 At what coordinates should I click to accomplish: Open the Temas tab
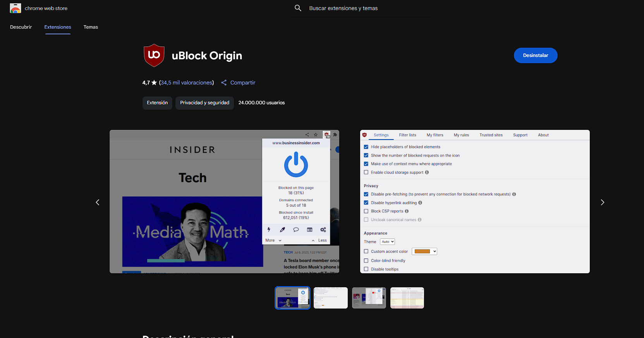coord(91,27)
